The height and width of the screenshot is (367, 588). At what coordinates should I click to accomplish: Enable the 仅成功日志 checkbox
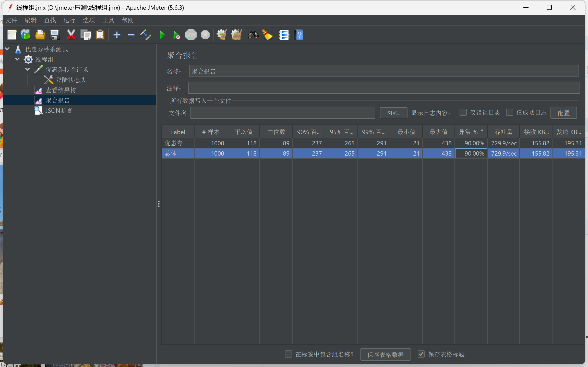pyautogui.click(x=509, y=112)
